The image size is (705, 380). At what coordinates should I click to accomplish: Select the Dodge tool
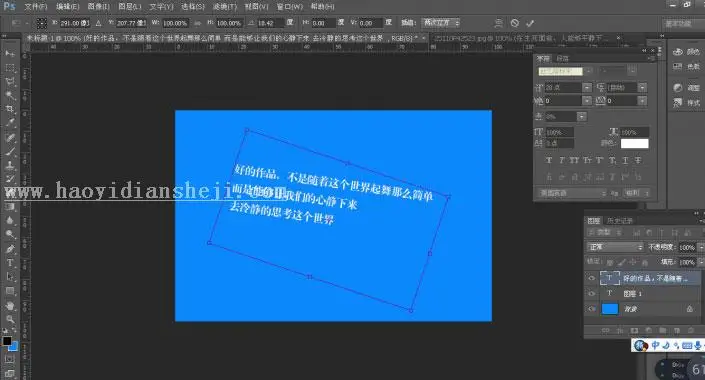tap(10, 234)
